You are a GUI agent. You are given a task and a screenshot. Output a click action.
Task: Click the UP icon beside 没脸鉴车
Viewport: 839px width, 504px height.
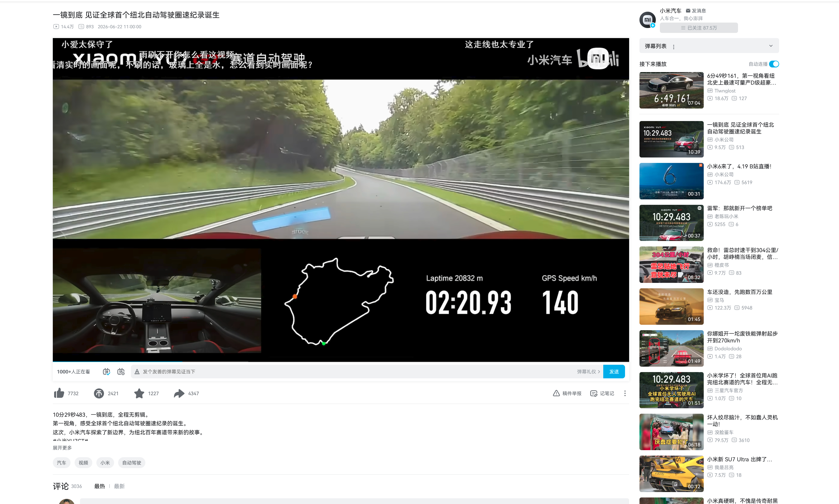coord(710,432)
